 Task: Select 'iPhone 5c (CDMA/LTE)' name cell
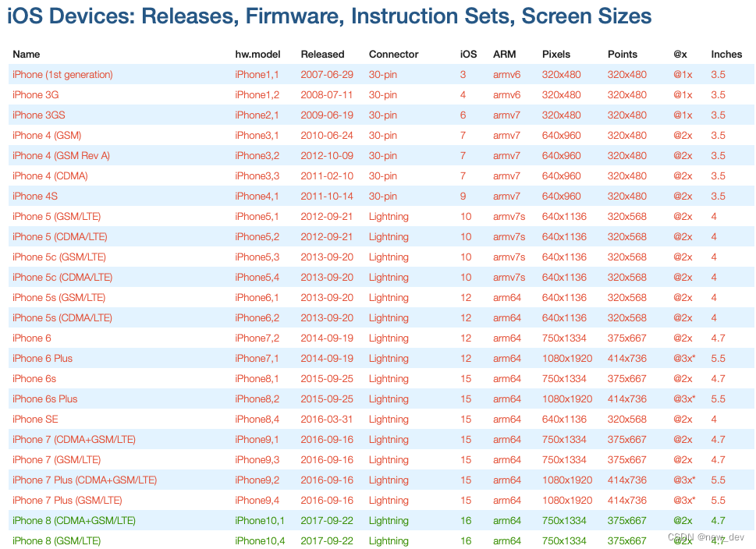[x=62, y=277]
